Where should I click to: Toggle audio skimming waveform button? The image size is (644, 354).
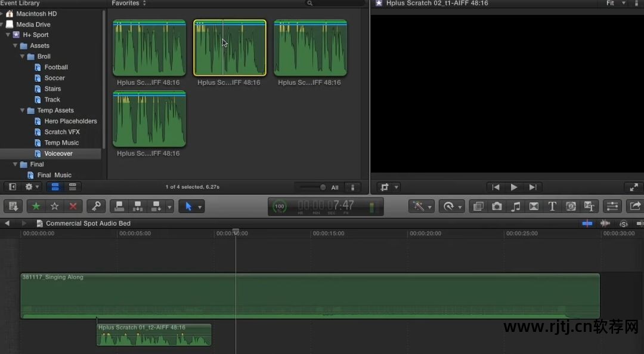tap(605, 223)
